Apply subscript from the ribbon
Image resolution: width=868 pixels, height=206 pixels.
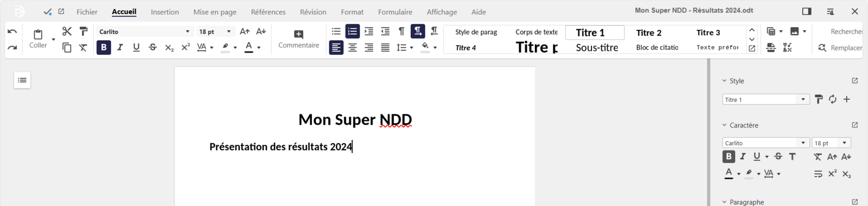[169, 48]
